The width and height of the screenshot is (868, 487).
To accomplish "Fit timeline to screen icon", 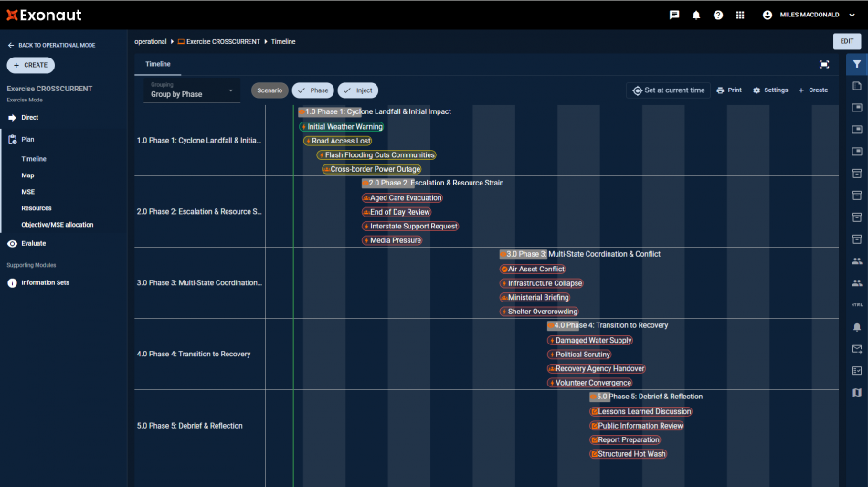I will pos(824,64).
